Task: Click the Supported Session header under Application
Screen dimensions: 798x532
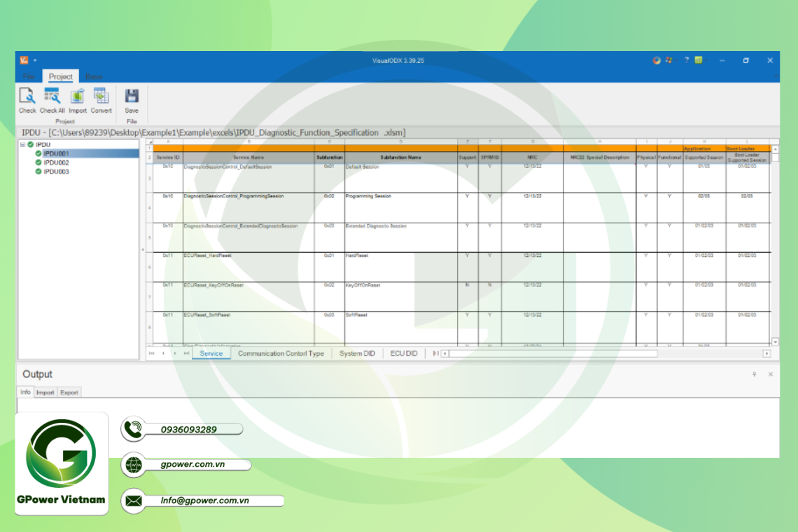Action: point(703,157)
